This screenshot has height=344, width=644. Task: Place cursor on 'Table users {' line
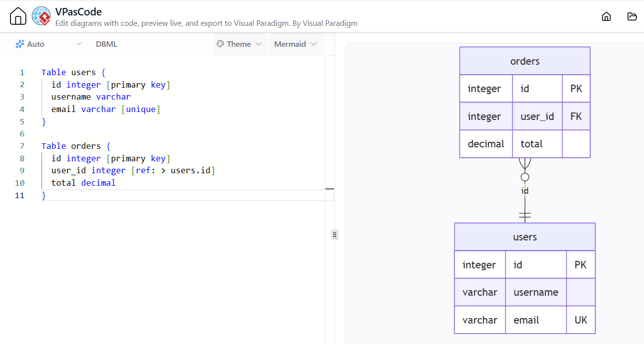tap(74, 72)
